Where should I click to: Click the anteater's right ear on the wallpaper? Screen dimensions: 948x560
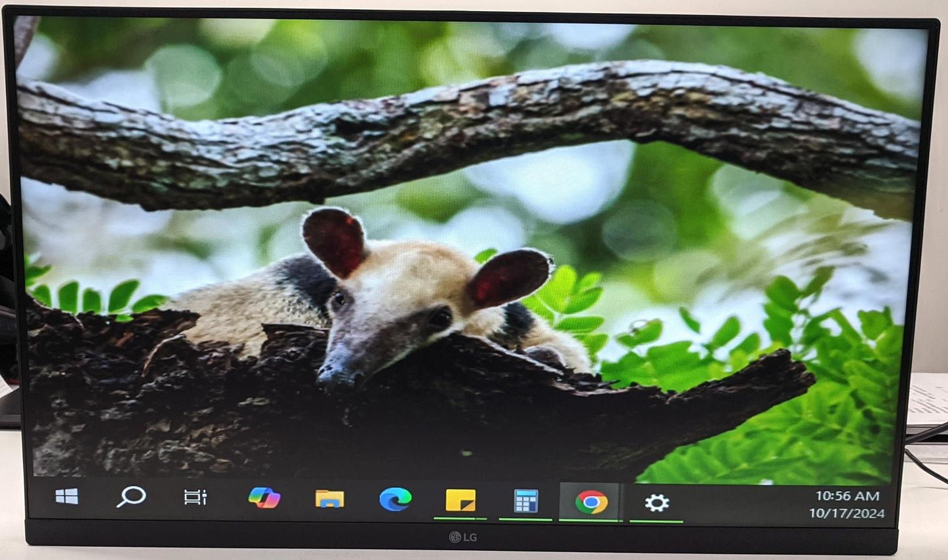click(508, 279)
